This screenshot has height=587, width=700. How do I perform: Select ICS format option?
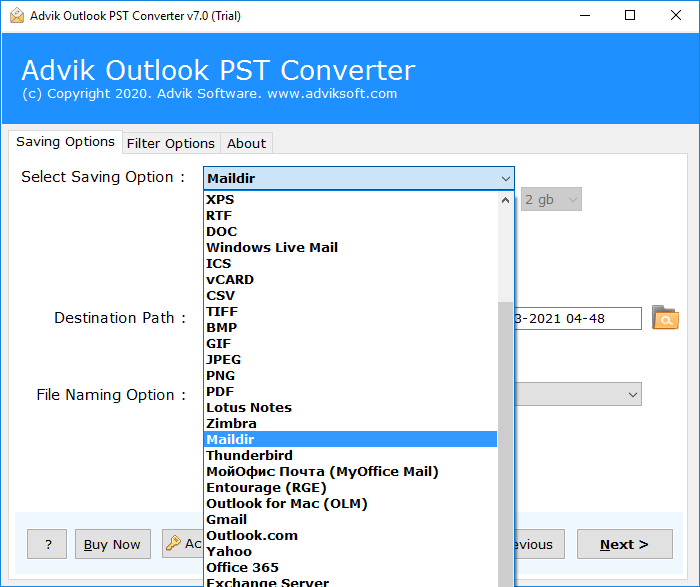350,264
